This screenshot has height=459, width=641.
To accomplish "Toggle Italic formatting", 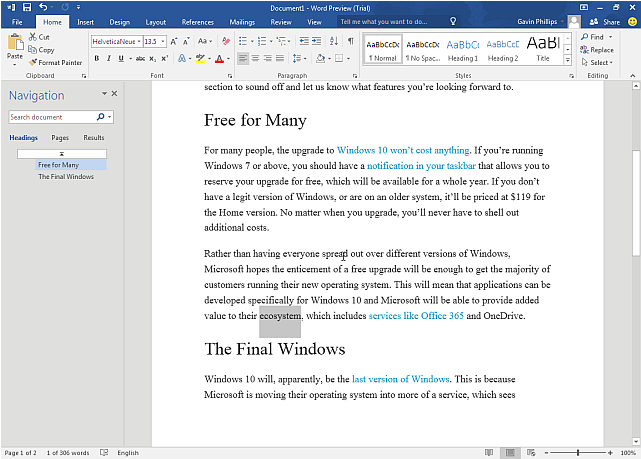I will tap(108, 58).
